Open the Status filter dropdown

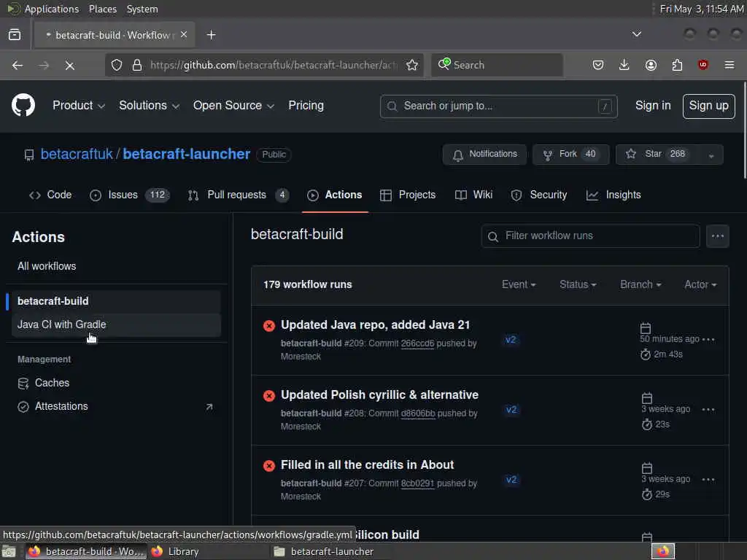click(x=578, y=284)
